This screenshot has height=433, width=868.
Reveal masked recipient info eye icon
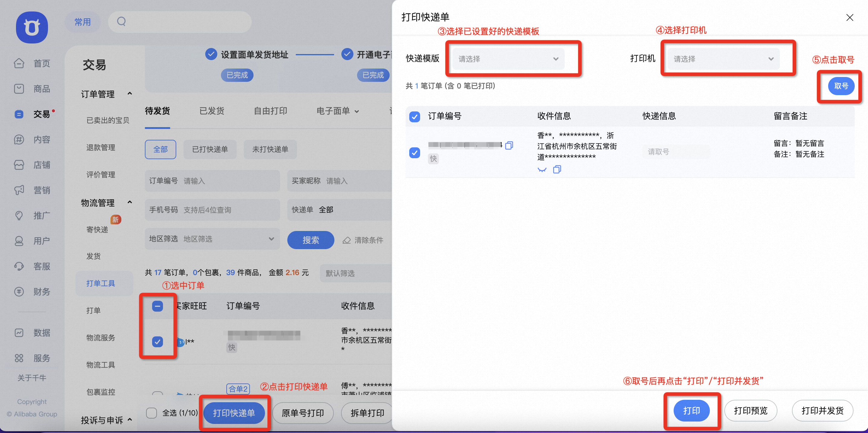point(542,169)
